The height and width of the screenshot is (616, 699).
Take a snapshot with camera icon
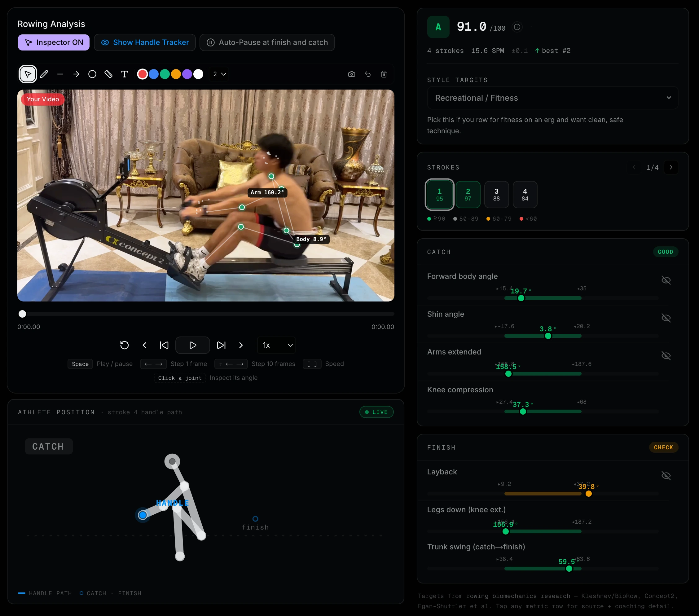(352, 74)
